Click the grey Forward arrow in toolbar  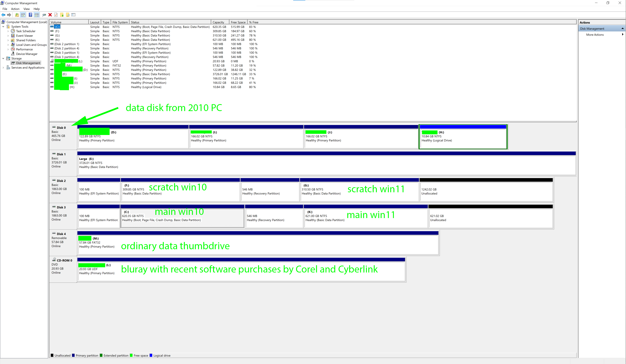tap(9, 15)
